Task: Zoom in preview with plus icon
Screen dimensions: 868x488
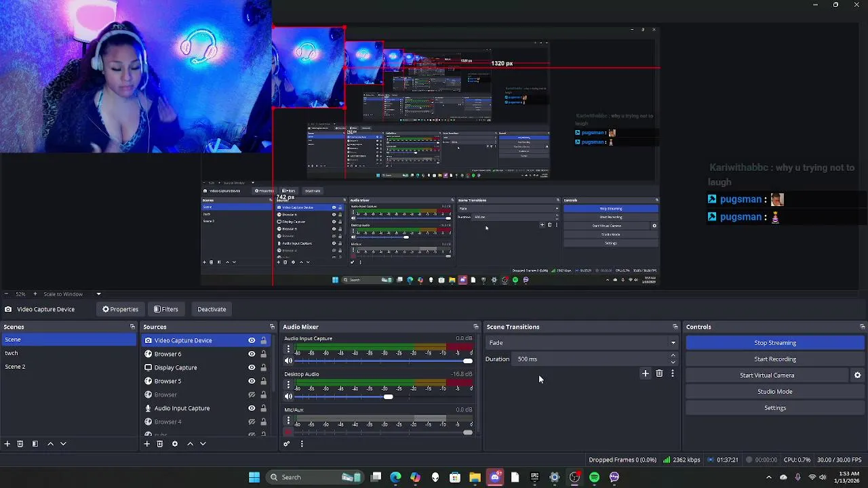Action: point(35,294)
